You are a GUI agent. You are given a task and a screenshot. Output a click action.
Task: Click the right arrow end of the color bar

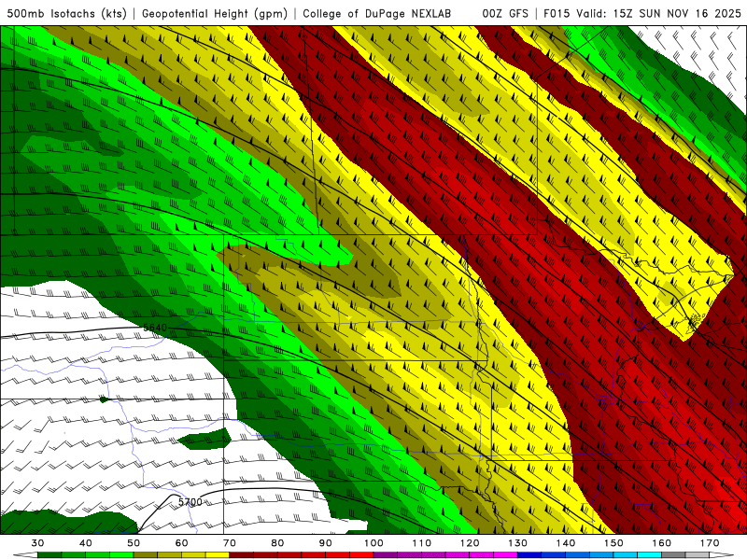click(721, 555)
